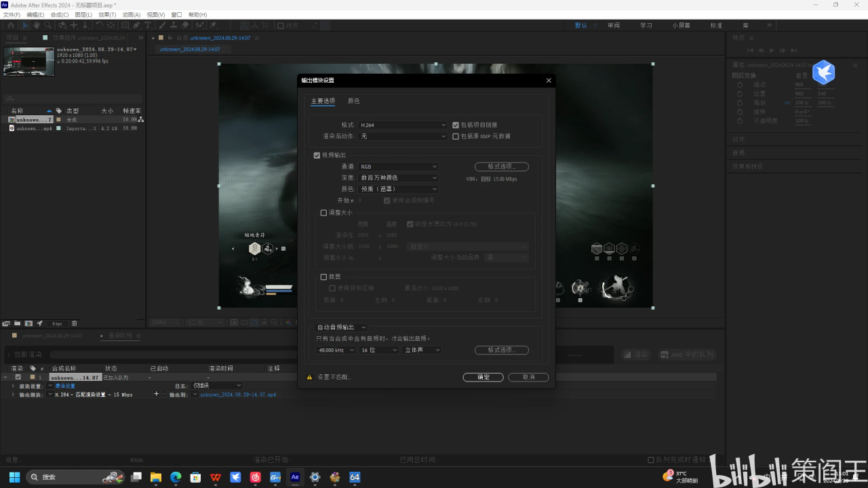Open the 立体声 audio channel dropdown
868x488 pixels.
[422, 350]
